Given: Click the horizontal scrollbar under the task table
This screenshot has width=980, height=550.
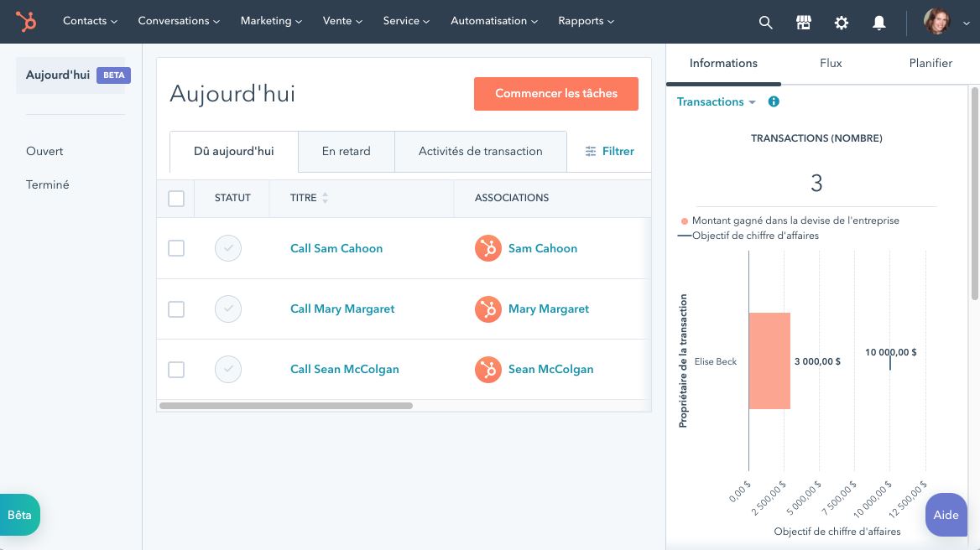Looking at the screenshot, I should [286, 406].
